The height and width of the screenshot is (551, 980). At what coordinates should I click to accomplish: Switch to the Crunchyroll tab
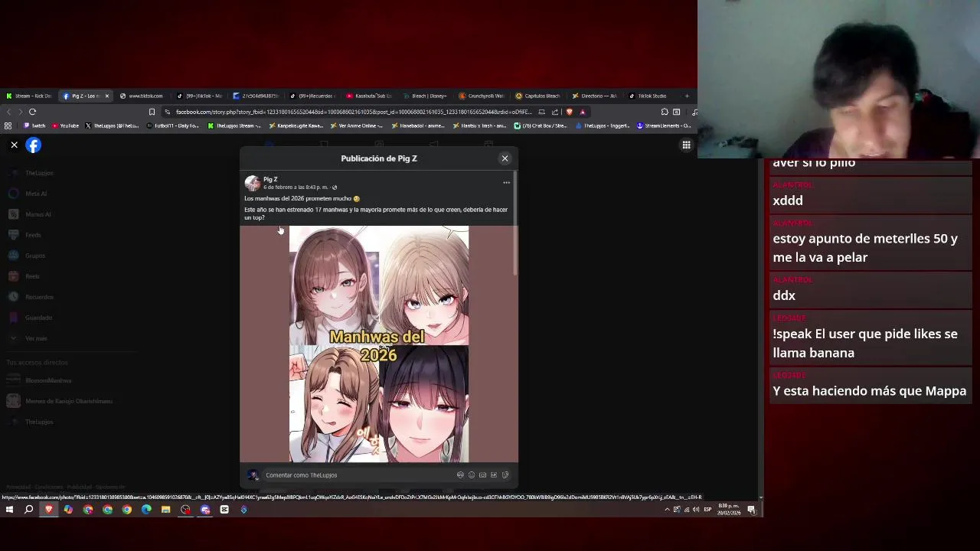coord(482,96)
